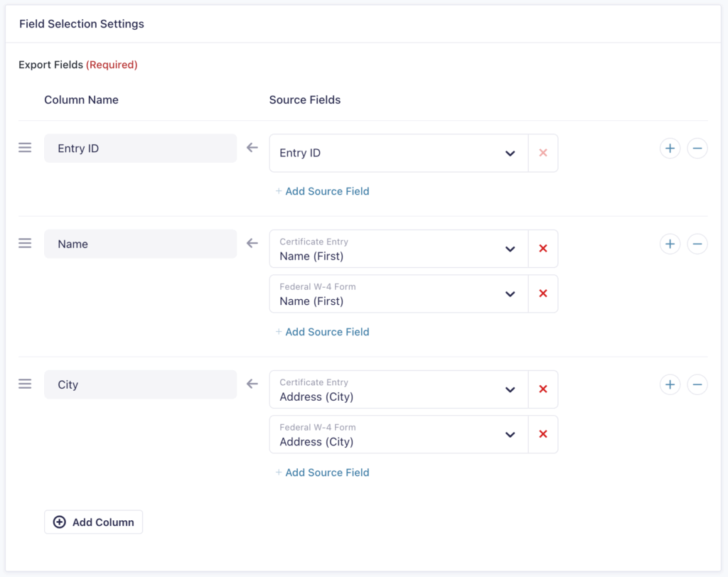Screen dimensions: 728x577
Task: Delete Federal W-4 Form Address (City) source
Action: tap(543, 434)
